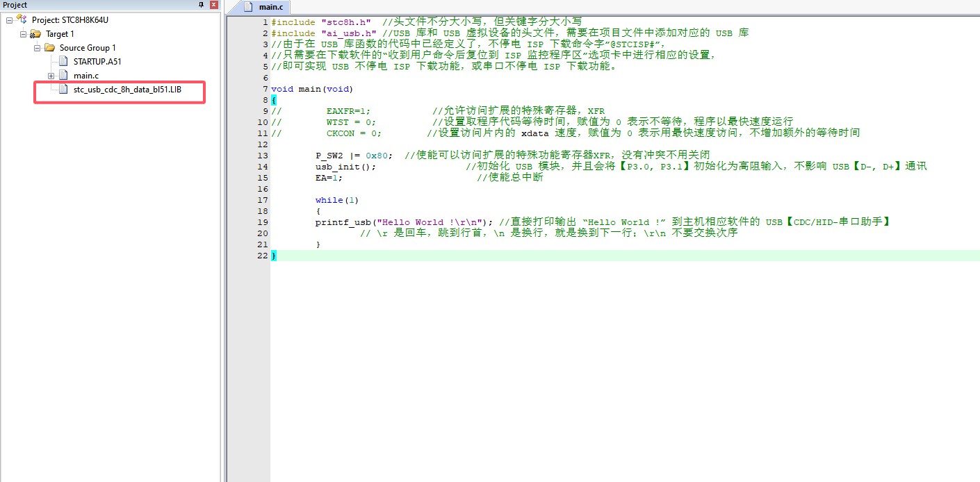This screenshot has width=980, height=482.
Task: Click 'P_SW2 |= 0x80;' statement
Action: pyautogui.click(x=354, y=156)
